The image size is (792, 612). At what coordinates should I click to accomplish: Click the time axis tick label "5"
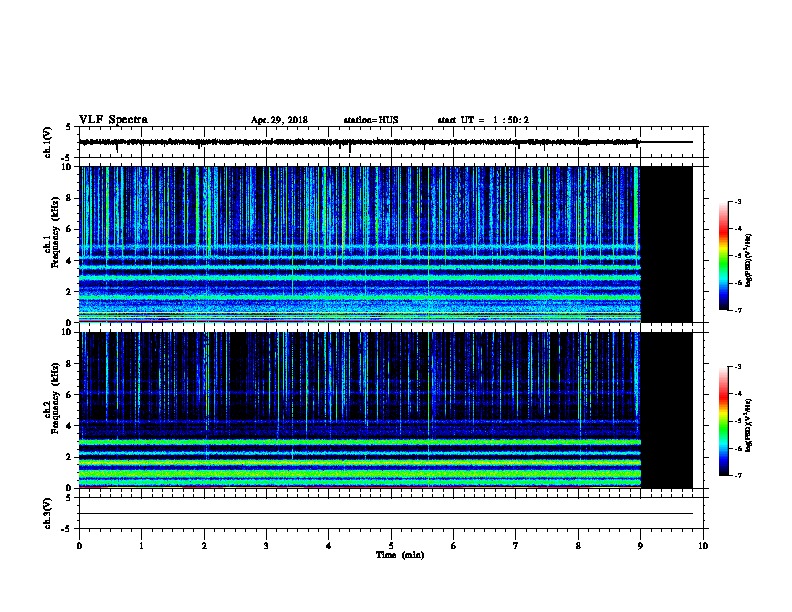391,545
